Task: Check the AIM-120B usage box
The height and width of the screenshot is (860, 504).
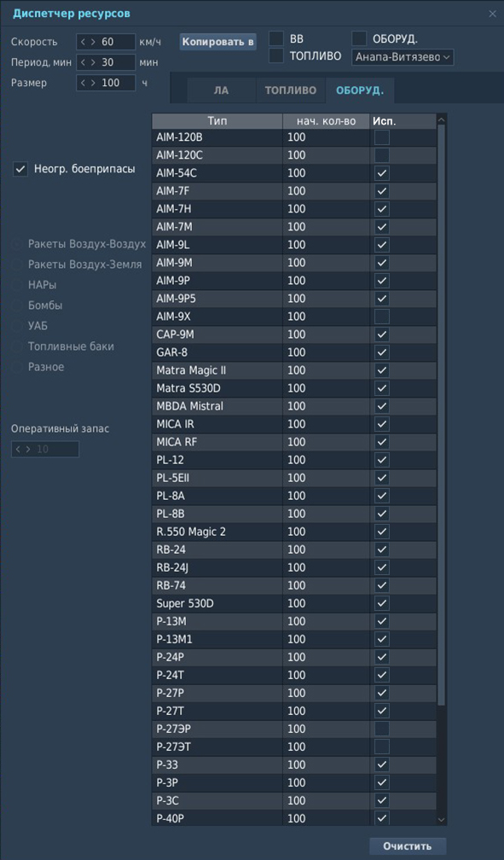Action: click(x=382, y=137)
